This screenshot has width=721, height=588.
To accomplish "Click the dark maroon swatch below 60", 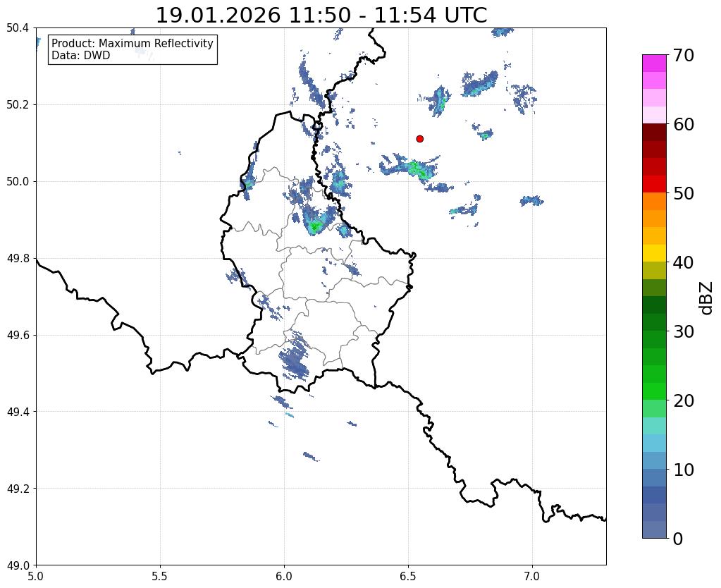I will (x=654, y=133).
